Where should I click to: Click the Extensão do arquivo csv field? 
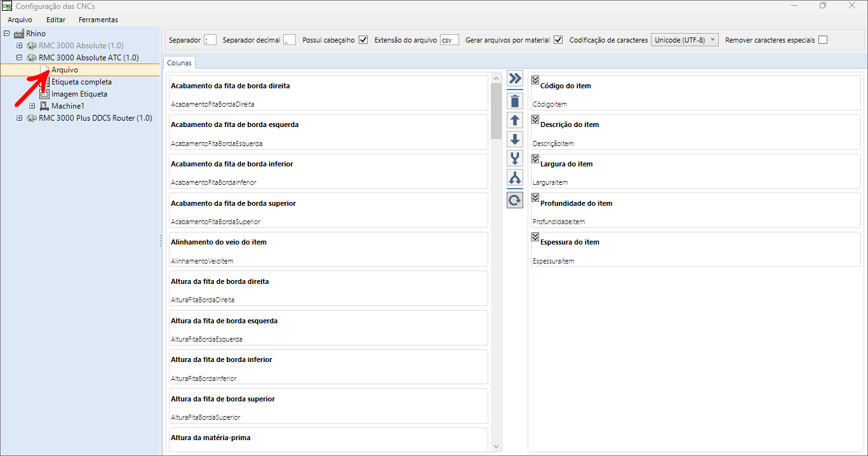point(450,40)
